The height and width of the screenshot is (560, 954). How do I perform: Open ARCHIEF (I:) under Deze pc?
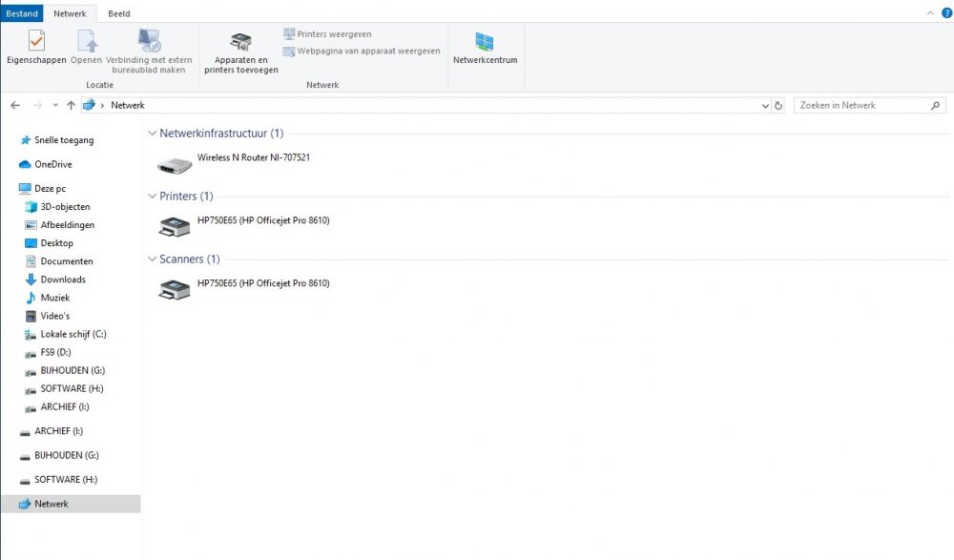[65, 407]
